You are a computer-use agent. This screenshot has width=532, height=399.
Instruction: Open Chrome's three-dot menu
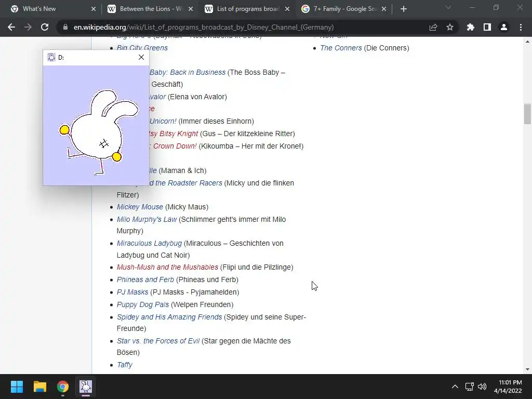tap(521, 27)
